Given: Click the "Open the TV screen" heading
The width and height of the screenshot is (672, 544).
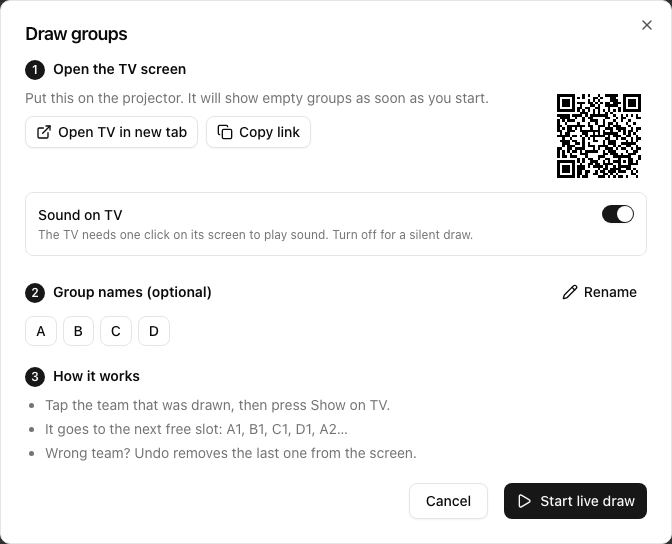Looking at the screenshot, I should click(120, 69).
